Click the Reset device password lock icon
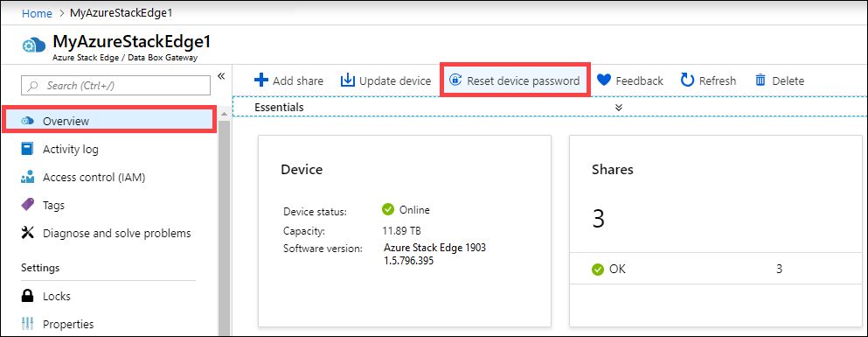Viewport: 868px width, 337px height. coord(455,81)
